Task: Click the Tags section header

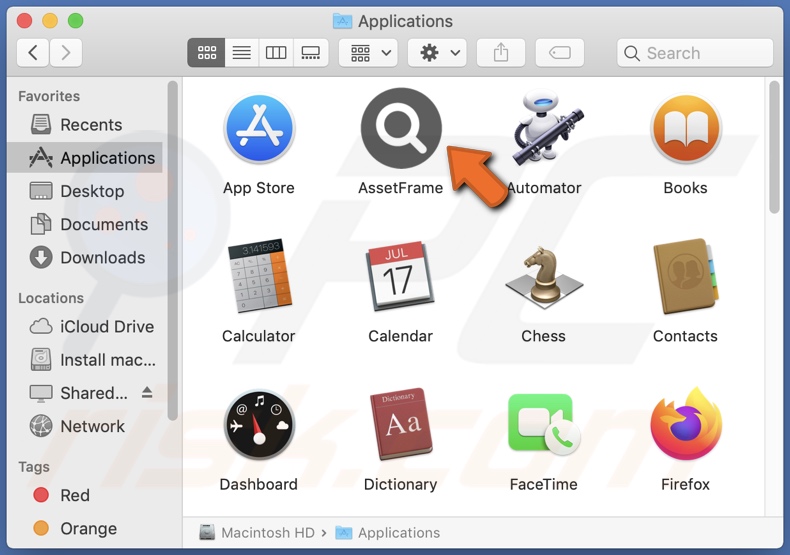Action: coord(34,467)
